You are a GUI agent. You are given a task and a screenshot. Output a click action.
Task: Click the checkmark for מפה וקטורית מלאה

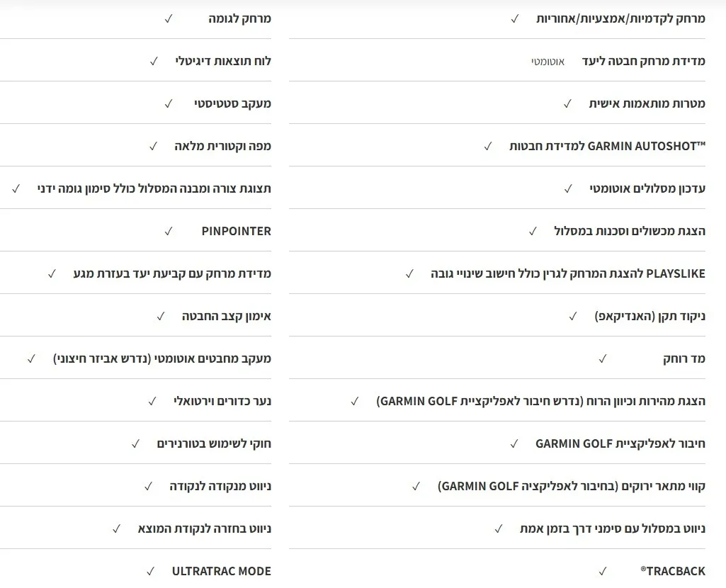coord(153,146)
